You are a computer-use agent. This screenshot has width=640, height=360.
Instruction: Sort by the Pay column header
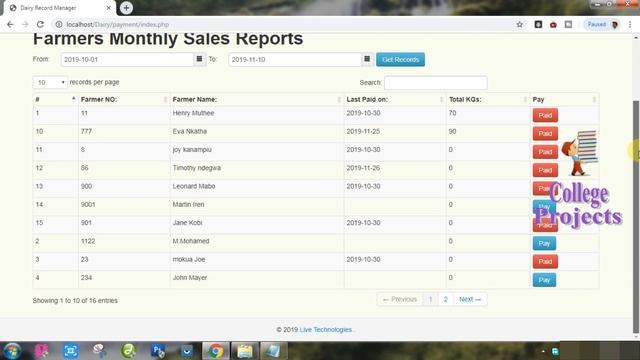click(x=564, y=99)
